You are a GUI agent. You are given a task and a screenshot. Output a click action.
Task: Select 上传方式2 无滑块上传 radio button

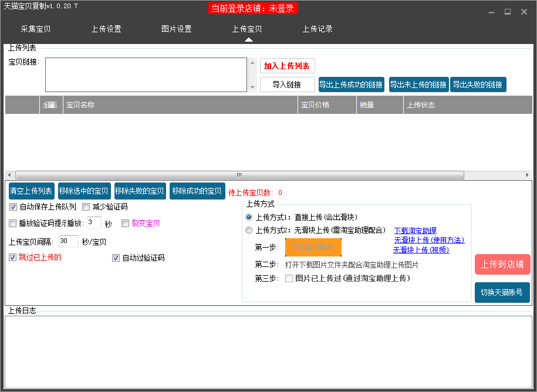pos(249,231)
